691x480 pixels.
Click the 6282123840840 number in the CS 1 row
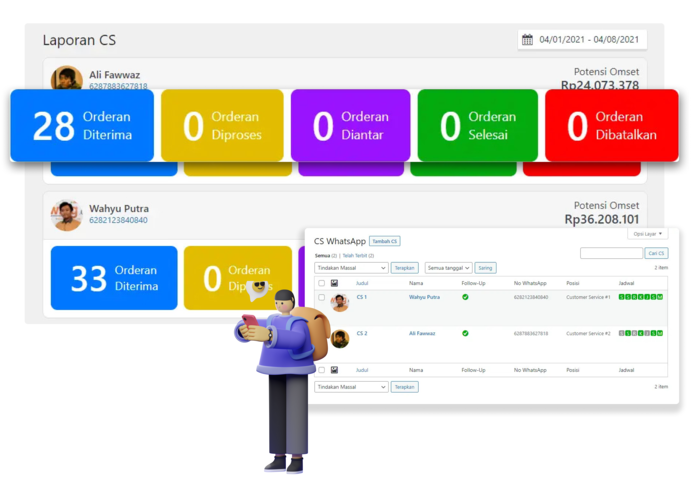point(531,297)
